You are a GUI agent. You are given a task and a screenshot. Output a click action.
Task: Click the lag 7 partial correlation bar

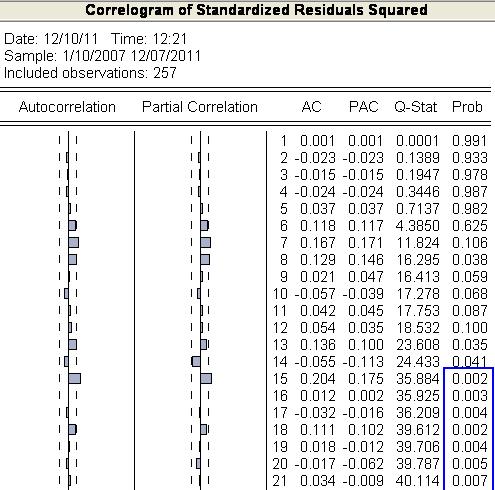coord(206,243)
